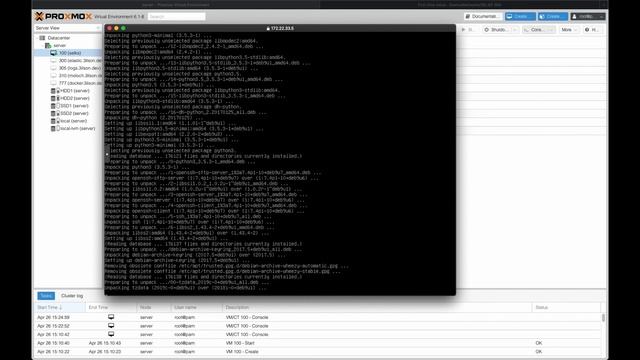Viewport: 640px width, 360px height.
Task: Select the task row started 15:24:39
Action: coord(318,317)
